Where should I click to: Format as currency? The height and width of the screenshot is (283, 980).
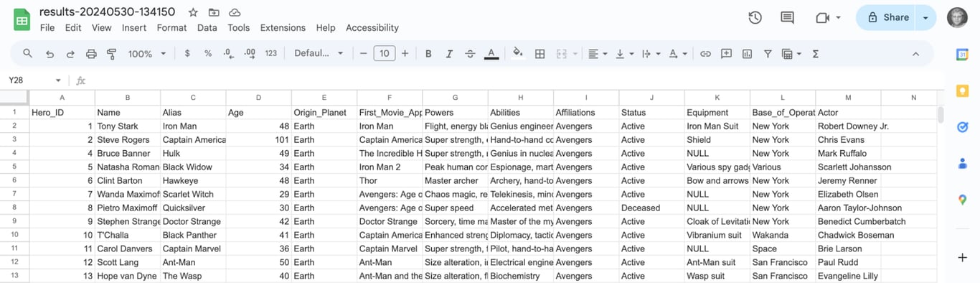pyautogui.click(x=187, y=54)
